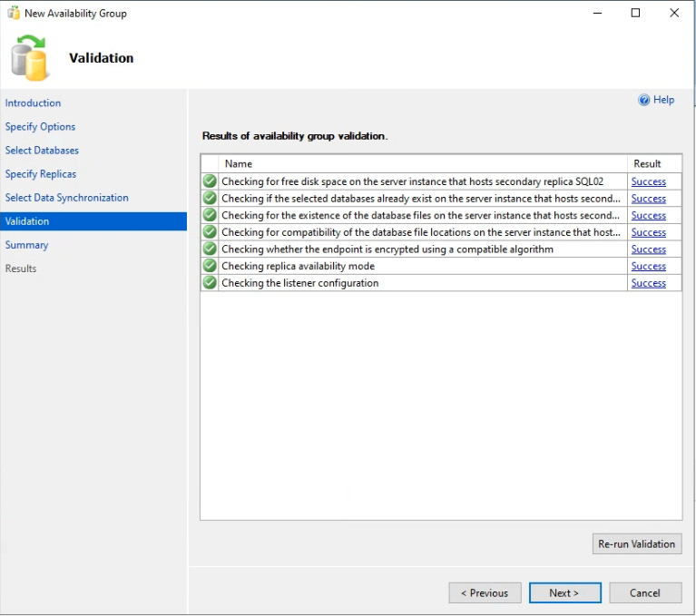The height and width of the screenshot is (616, 696).
Task: Go to Specify Options step
Action: (40, 126)
